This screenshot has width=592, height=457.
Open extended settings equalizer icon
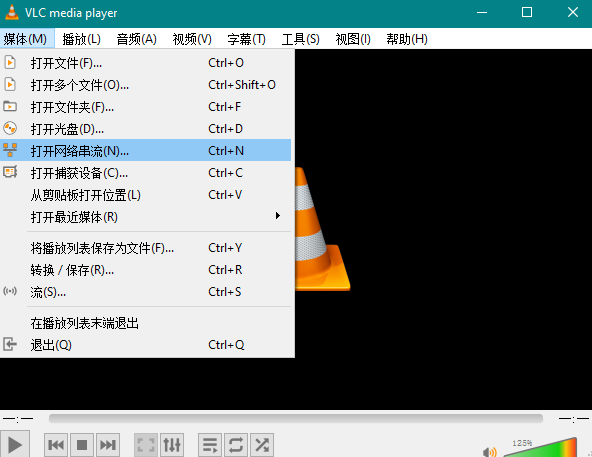click(x=172, y=445)
